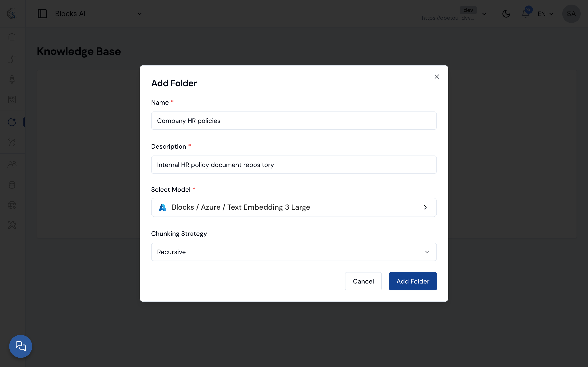Screen dimensions: 588x367
Task: Click the strategy arrow sidebar icon
Action: point(12,142)
